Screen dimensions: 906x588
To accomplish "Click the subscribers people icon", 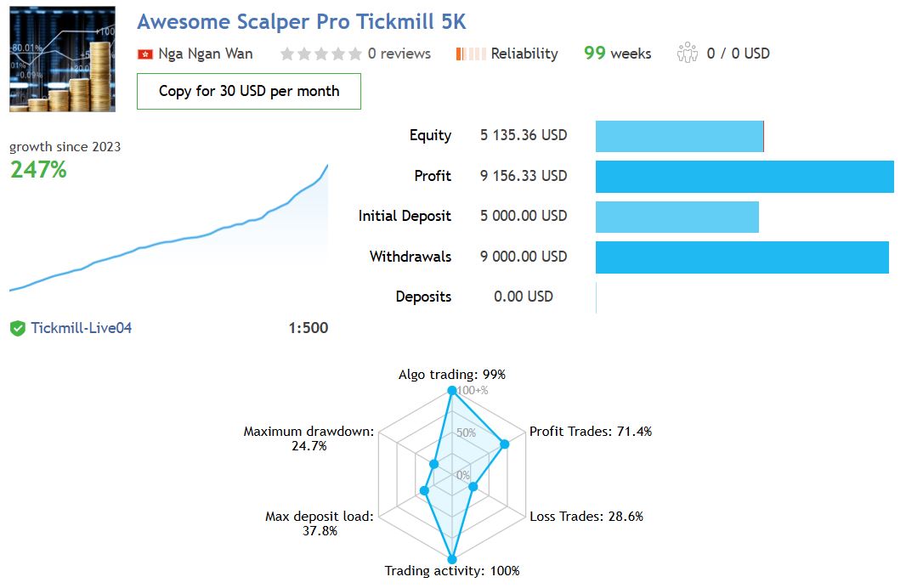I will click(x=687, y=54).
